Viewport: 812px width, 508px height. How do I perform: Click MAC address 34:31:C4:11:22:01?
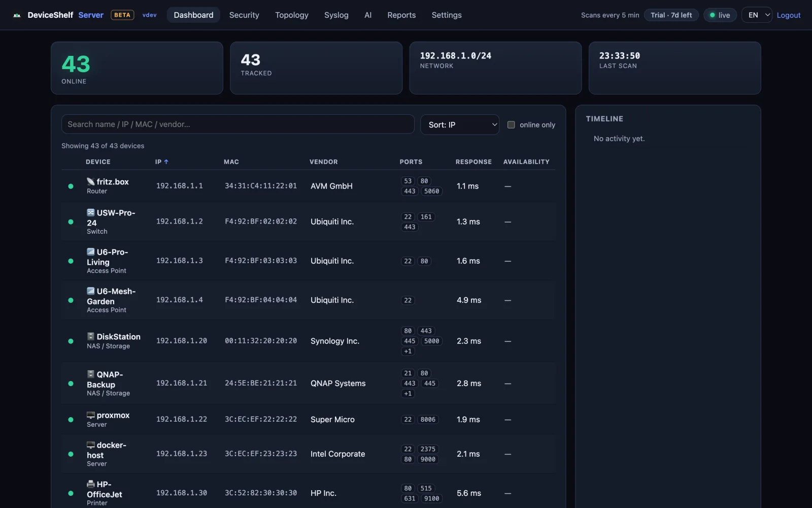(261, 186)
